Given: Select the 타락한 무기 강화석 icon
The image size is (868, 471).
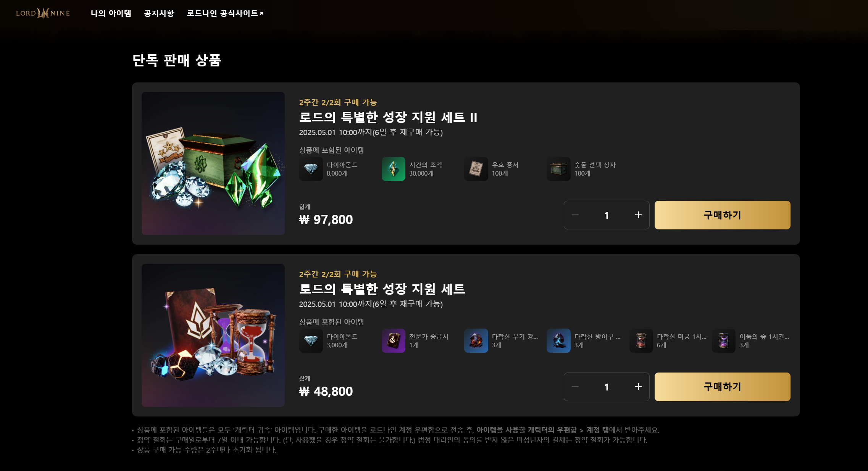Looking at the screenshot, I should [x=476, y=340].
